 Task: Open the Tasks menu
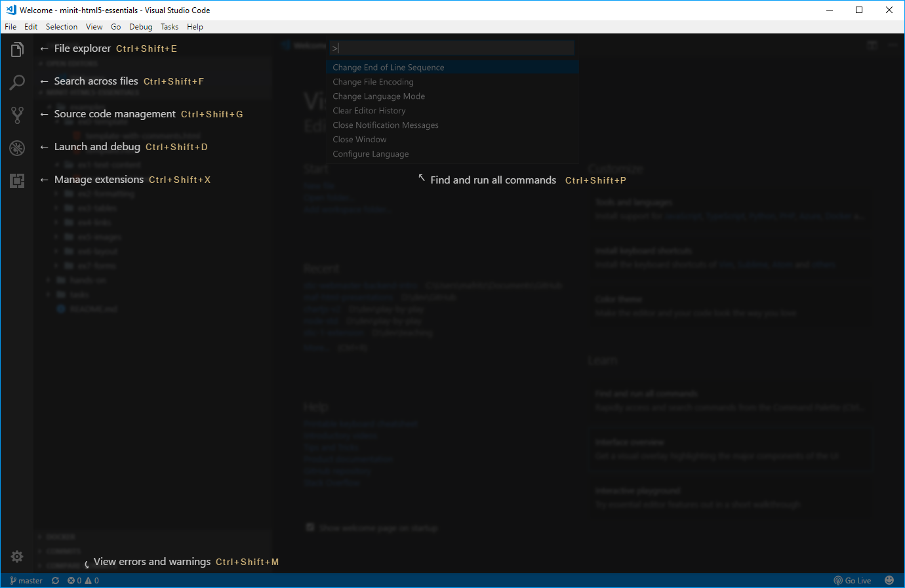[x=170, y=27]
